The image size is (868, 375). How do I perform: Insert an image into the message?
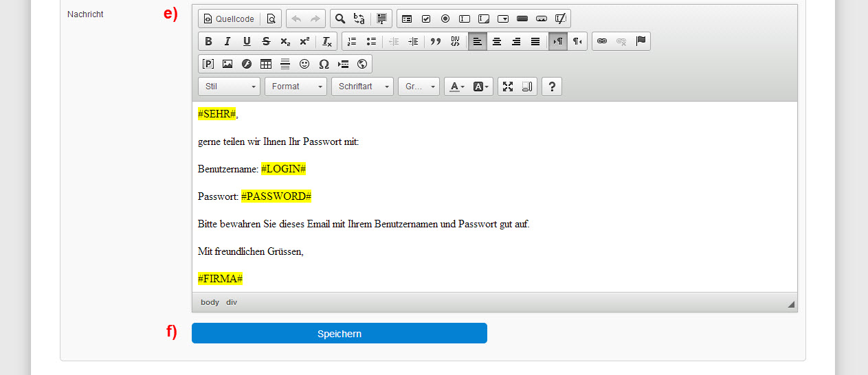coord(227,64)
